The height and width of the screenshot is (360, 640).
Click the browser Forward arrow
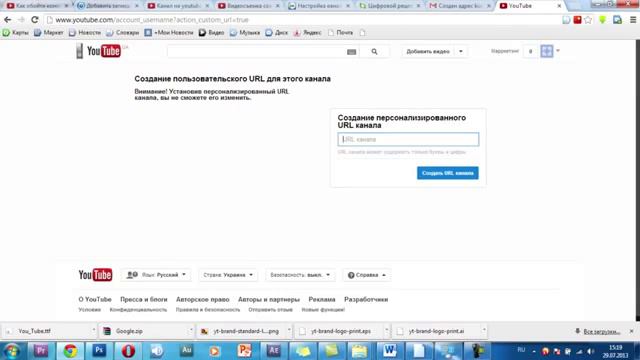(x=21, y=20)
